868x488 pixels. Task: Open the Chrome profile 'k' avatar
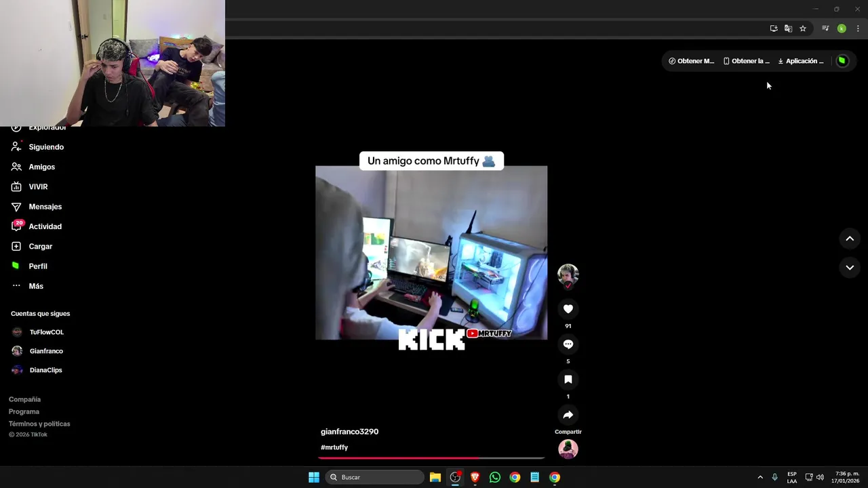pyautogui.click(x=842, y=28)
